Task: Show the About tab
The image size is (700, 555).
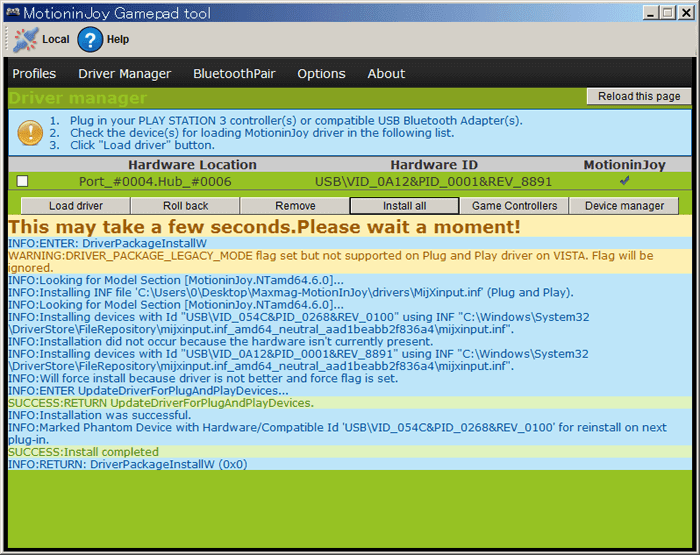Action: click(x=386, y=74)
